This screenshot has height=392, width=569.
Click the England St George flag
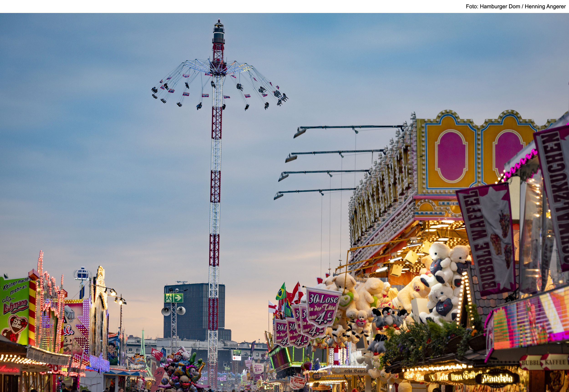[x=273, y=307]
